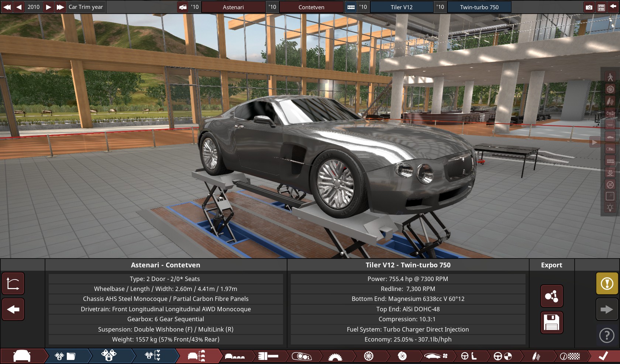
Task: Click the yellow warning exclamation button
Action: pyautogui.click(x=607, y=283)
